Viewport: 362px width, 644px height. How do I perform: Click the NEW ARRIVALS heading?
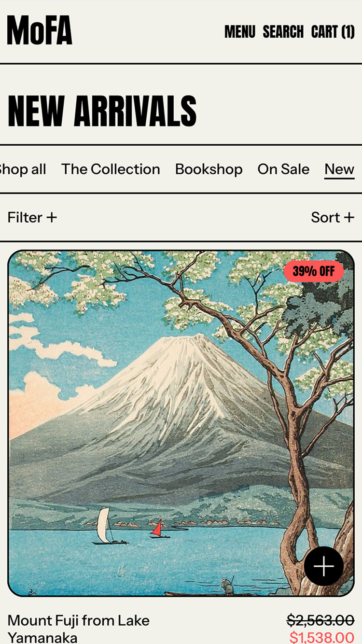[102, 111]
